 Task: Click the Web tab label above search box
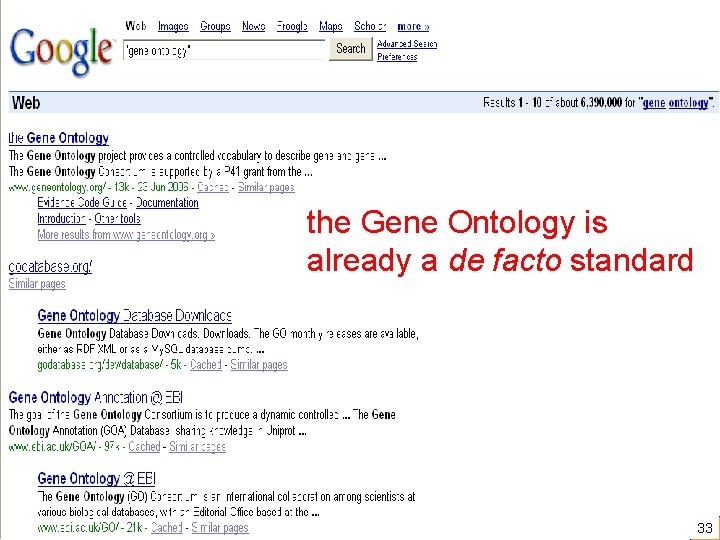coord(135,26)
